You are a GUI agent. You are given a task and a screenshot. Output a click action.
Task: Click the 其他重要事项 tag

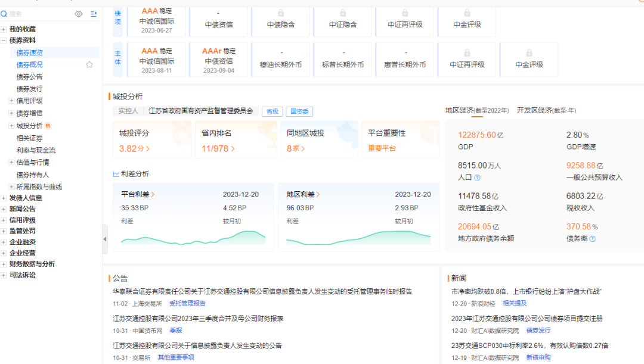pyautogui.click(x=176, y=357)
